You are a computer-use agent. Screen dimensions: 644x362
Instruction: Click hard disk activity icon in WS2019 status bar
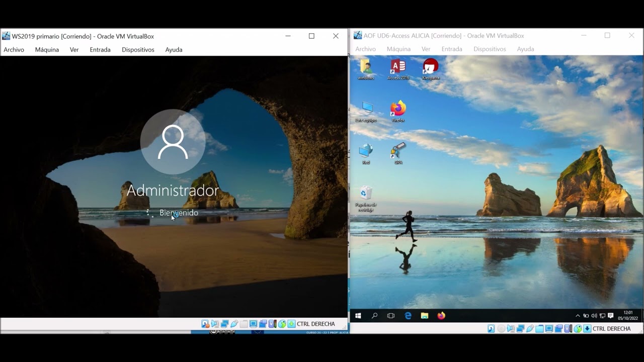(x=205, y=324)
